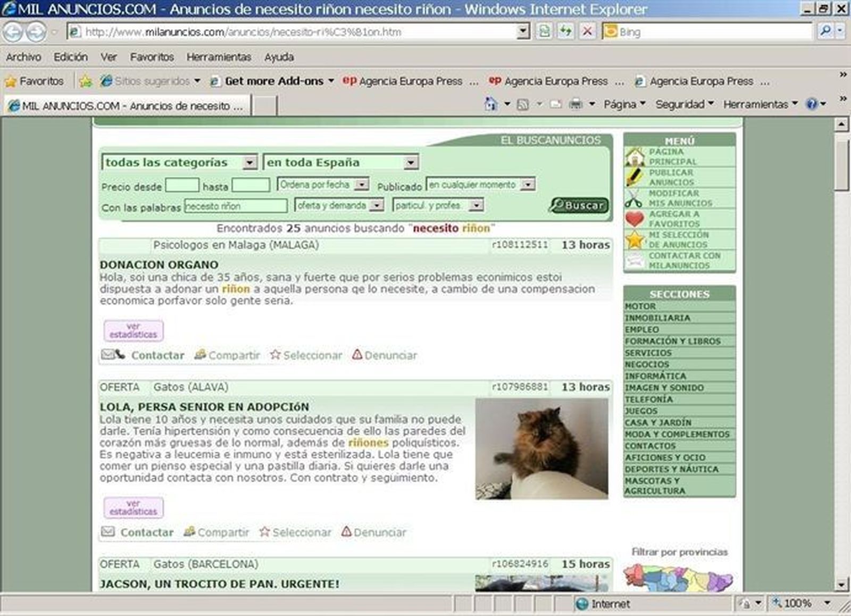Open the Archivo menu
The image size is (851, 616).
tap(23, 57)
